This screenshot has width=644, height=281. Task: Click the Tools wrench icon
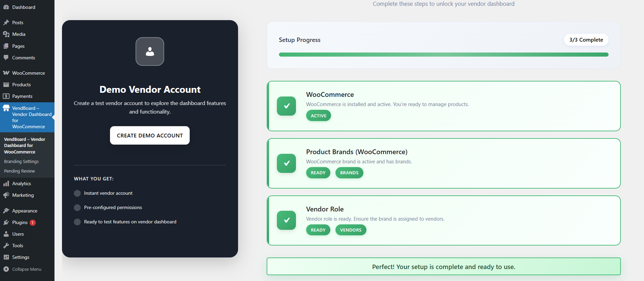(x=6, y=246)
